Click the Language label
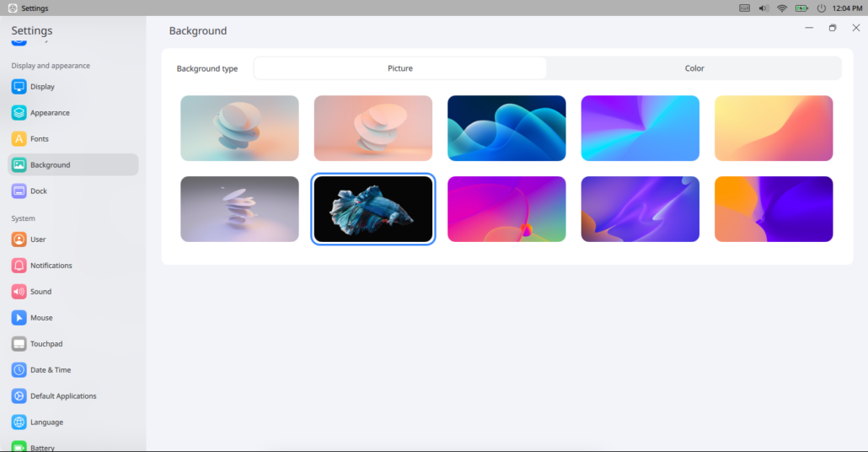This screenshot has height=452, width=868. coord(46,422)
